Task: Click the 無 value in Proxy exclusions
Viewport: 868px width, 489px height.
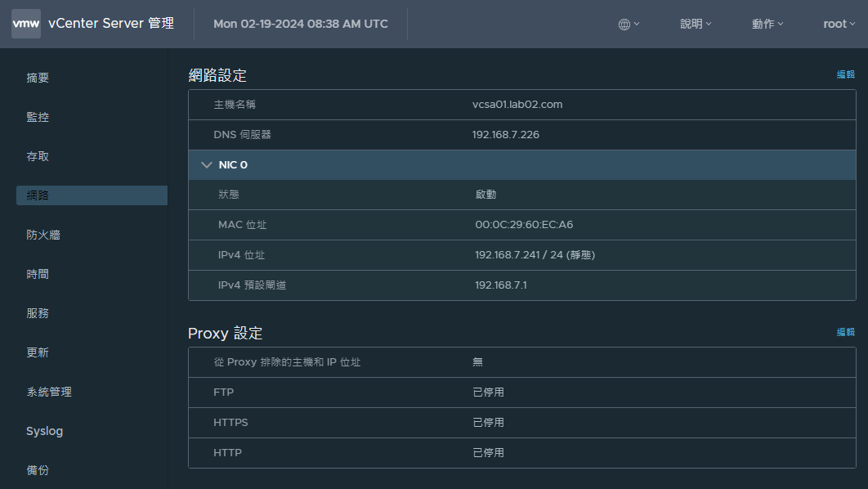Action: pyautogui.click(x=478, y=362)
